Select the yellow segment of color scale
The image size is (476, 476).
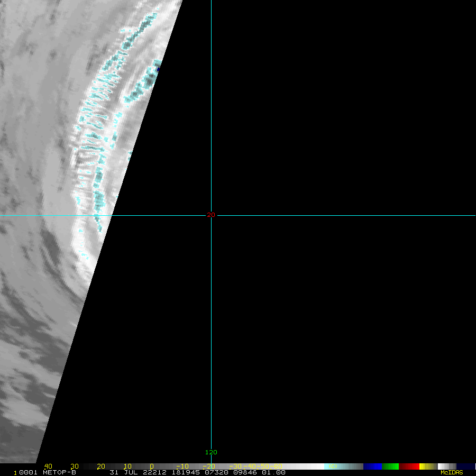[423, 466]
